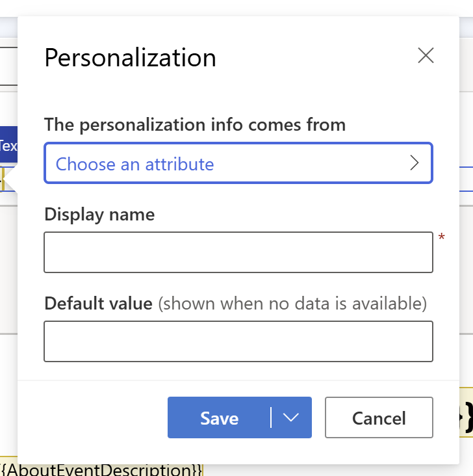Click the yellow token fragment at left edge
The width and height of the screenshot is (473, 476).
pos(3,179)
